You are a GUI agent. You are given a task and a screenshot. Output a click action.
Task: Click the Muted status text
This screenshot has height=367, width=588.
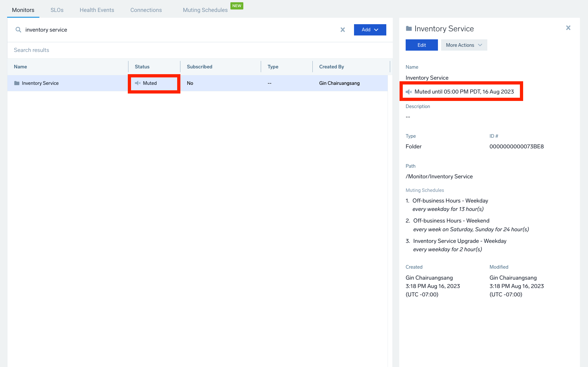tap(150, 83)
